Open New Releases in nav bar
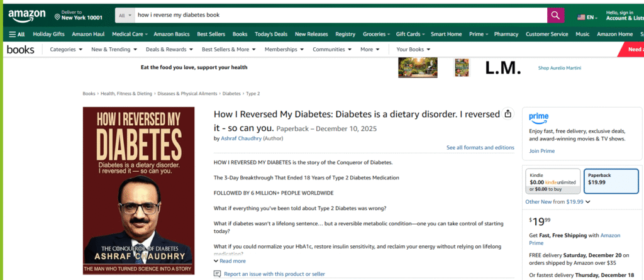This screenshot has width=644, height=280. coord(311,34)
